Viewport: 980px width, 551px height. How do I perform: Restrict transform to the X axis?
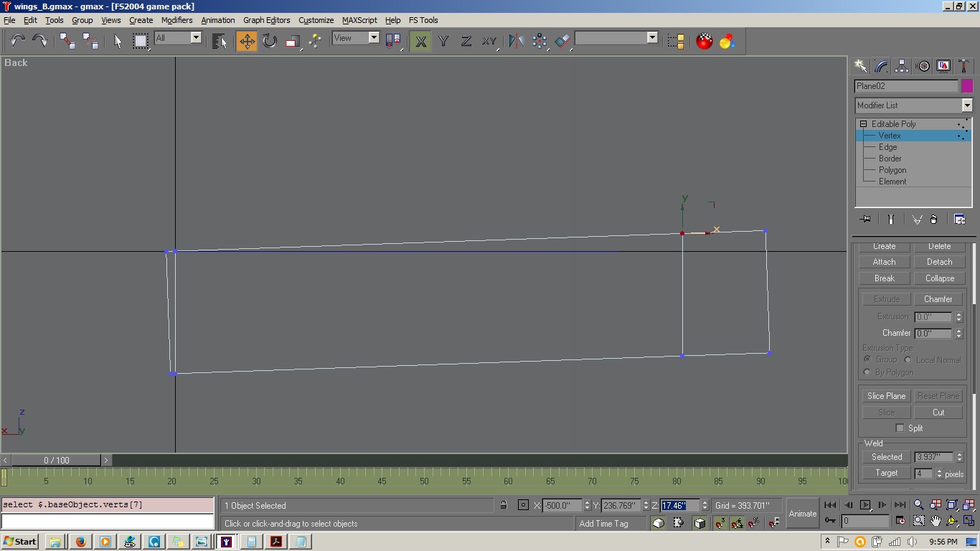coord(421,41)
